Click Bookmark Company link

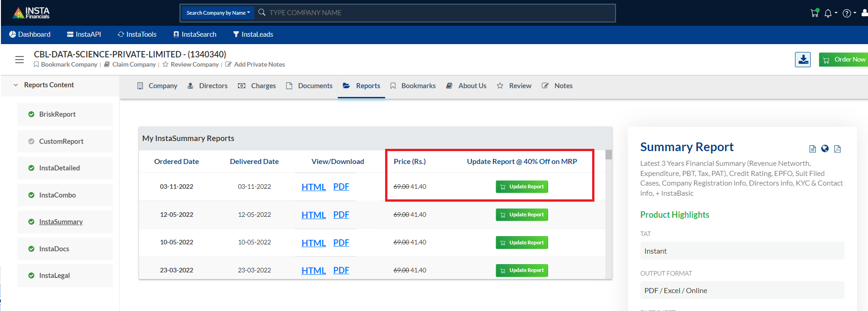(65, 64)
